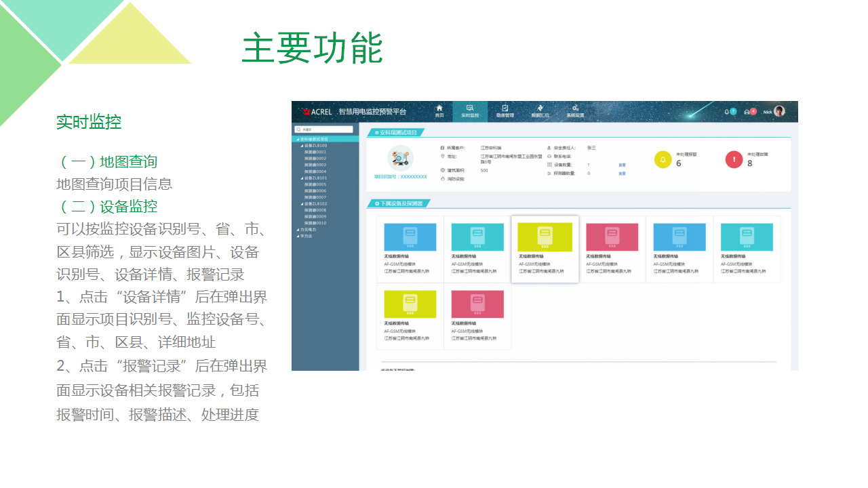This screenshot has width=868, height=488.
Task: Open the pink device card in second row
Action: pyautogui.click(x=477, y=304)
